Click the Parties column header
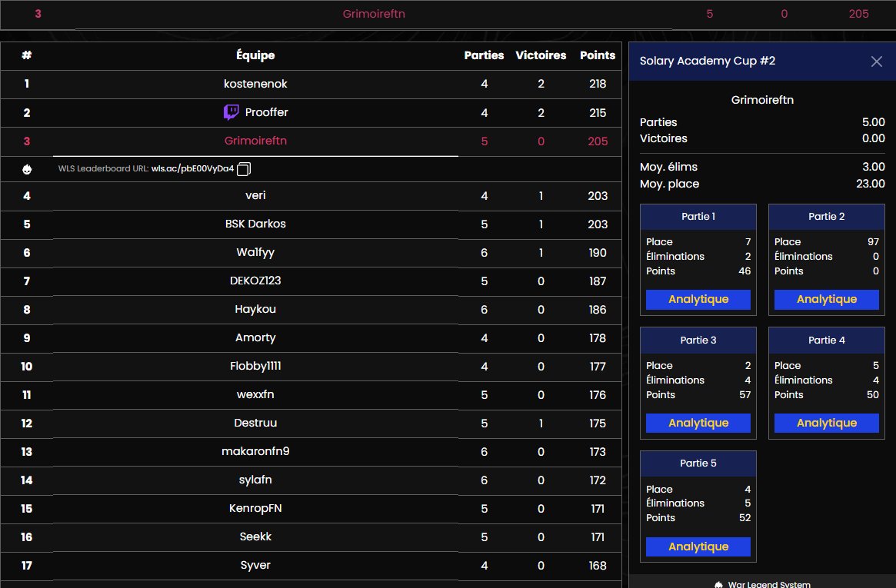The image size is (896, 588). 484,55
